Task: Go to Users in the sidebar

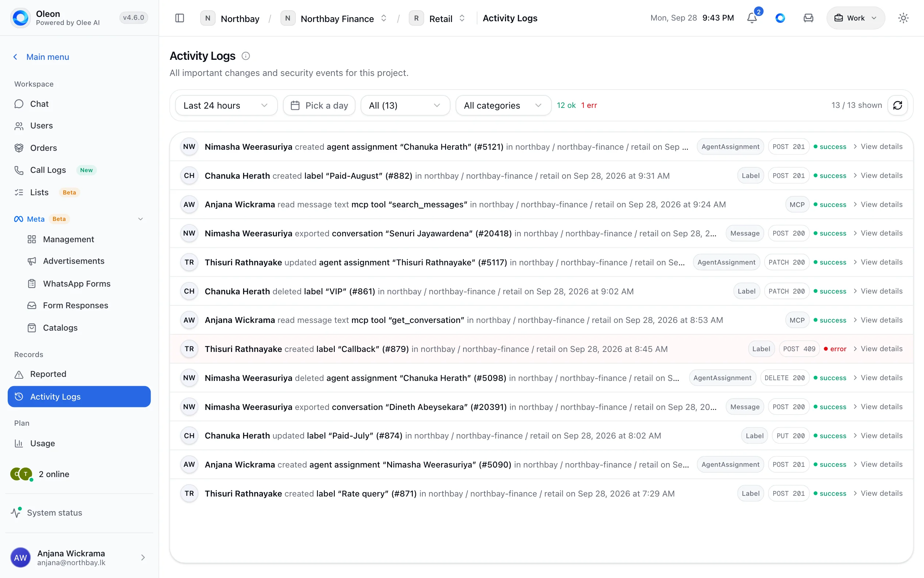Action: 79,126
